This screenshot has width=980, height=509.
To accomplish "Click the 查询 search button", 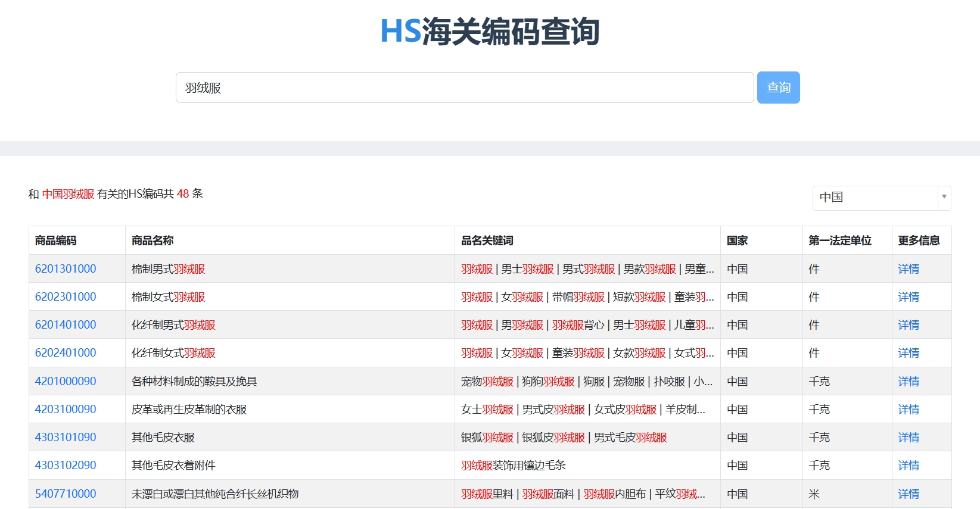I will point(778,88).
